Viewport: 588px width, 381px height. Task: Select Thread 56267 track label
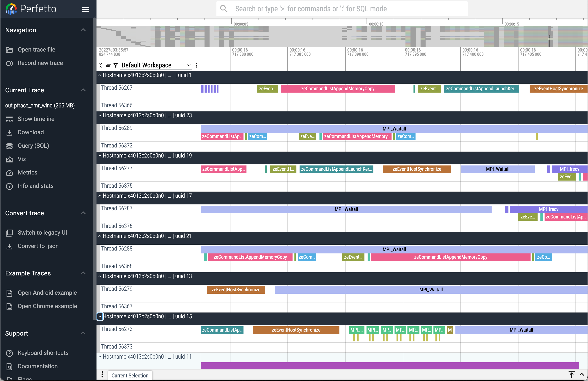click(x=117, y=88)
